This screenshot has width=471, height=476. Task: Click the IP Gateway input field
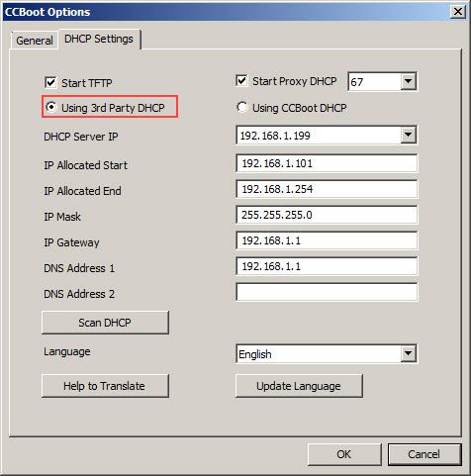tap(327, 240)
